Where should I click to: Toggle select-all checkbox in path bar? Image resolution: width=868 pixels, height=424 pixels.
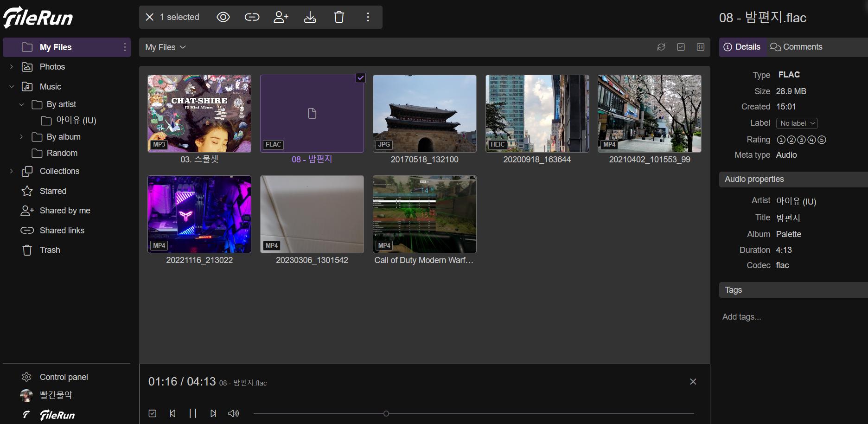(681, 47)
